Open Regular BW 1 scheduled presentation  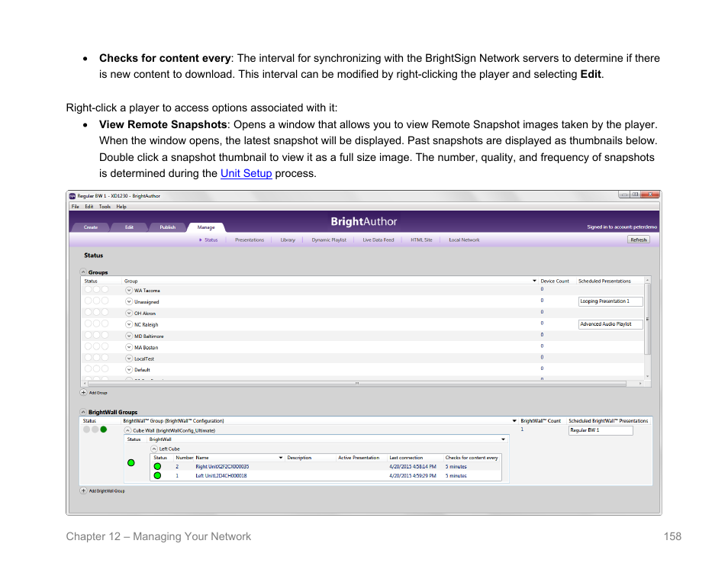(601, 430)
